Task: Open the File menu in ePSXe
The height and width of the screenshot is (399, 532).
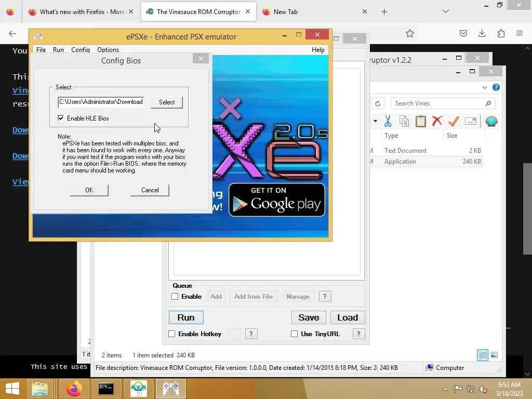Action: pos(41,49)
